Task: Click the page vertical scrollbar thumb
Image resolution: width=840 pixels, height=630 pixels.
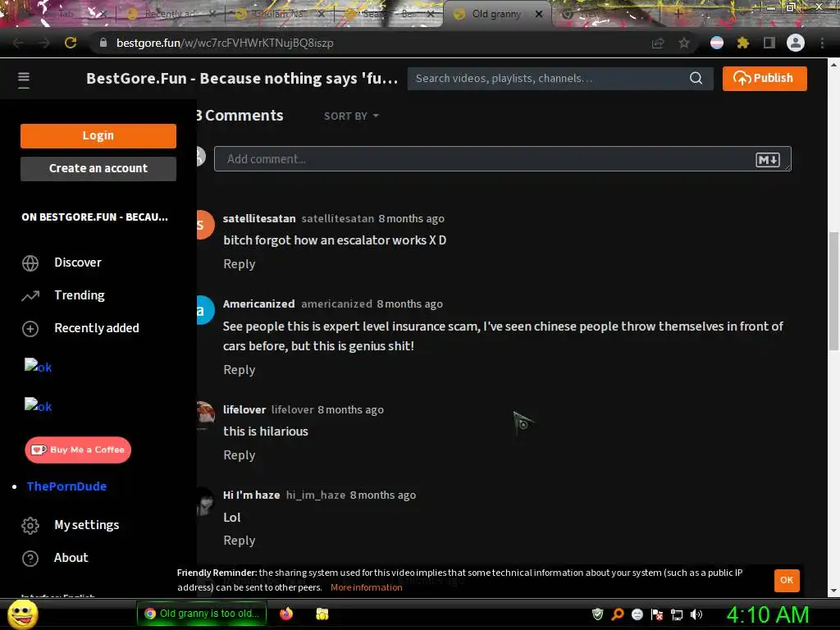Action: pos(833,291)
